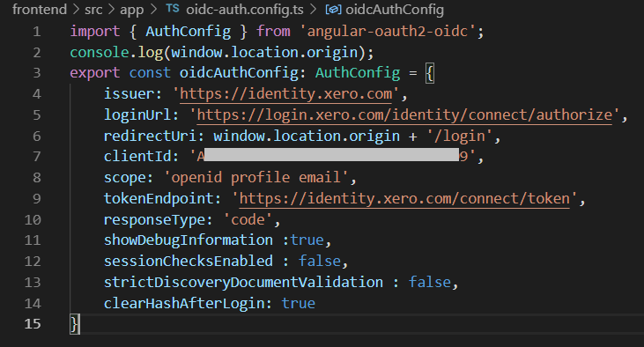Open the 'src' breadcrumb folder

[x=93, y=9]
